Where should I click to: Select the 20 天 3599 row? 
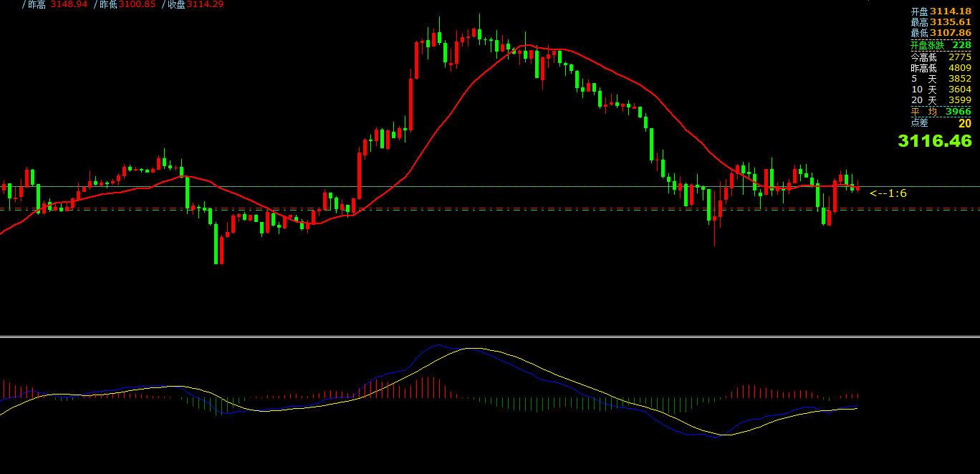click(941, 100)
